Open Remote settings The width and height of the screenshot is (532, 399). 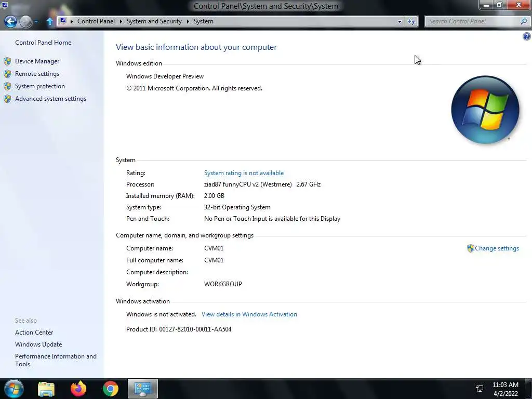(x=37, y=74)
